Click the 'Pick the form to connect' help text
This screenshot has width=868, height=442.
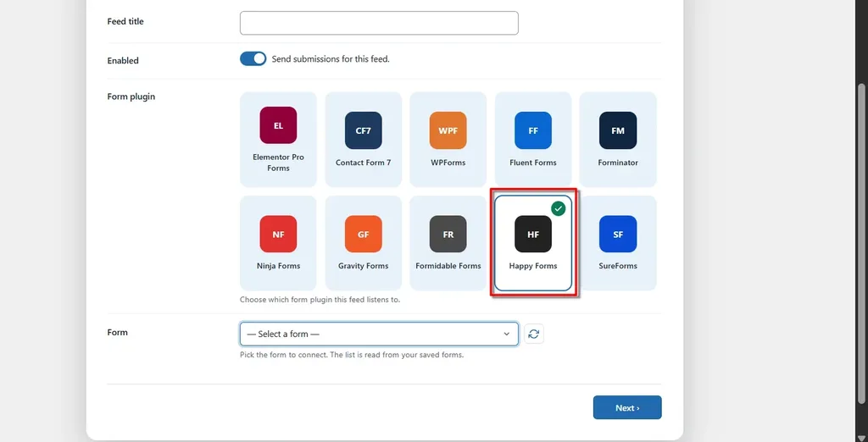(352, 355)
